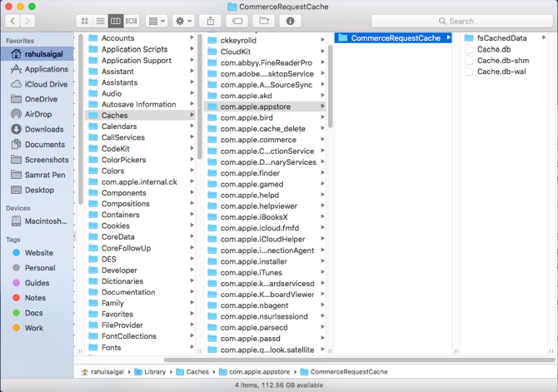This screenshot has width=558, height=392.
Task: Click the Get Info toolbar button
Action: pos(291,22)
